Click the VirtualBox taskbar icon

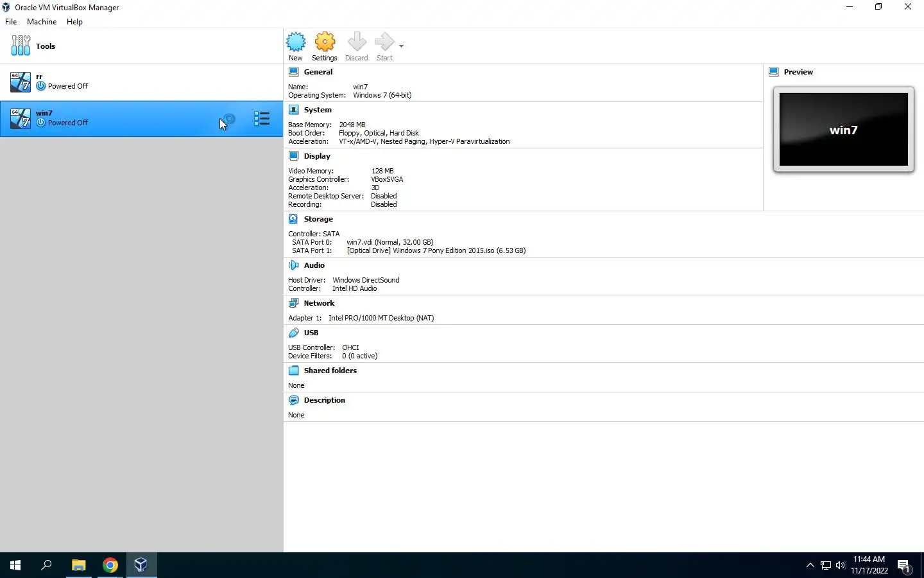[141, 565]
